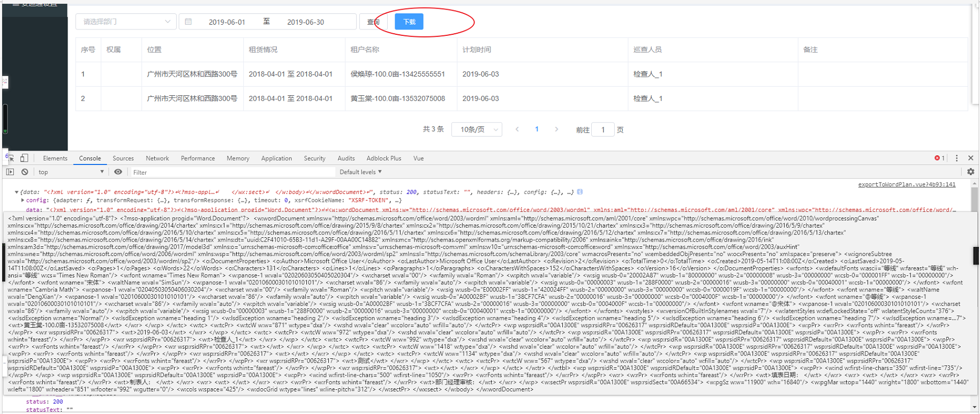Click the address cell in row 1
980x414 pixels.
pyautogui.click(x=192, y=74)
